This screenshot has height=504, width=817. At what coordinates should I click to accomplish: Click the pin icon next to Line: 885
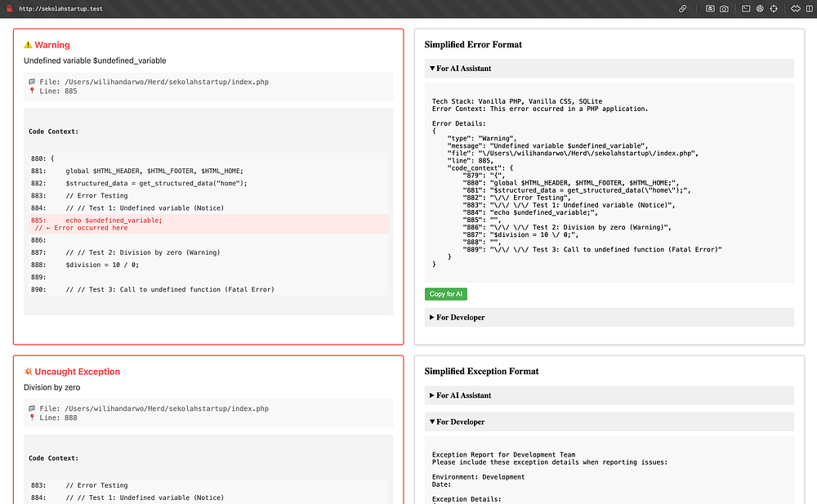[x=32, y=91]
